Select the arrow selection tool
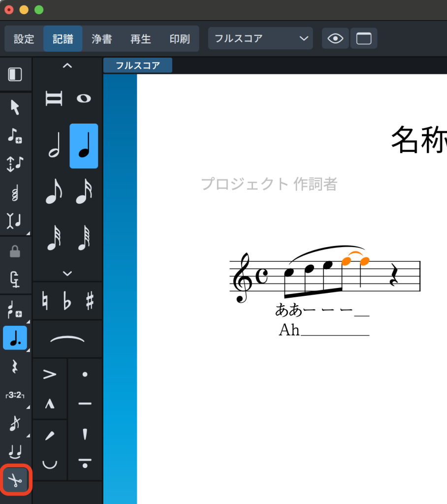This screenshot has height=504, width=447. (x=15, y=107)
